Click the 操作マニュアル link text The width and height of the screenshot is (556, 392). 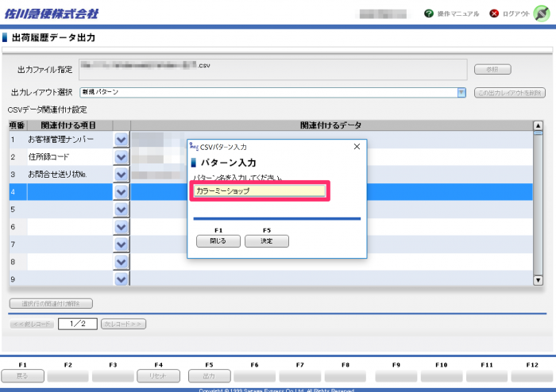coord(458,13)
